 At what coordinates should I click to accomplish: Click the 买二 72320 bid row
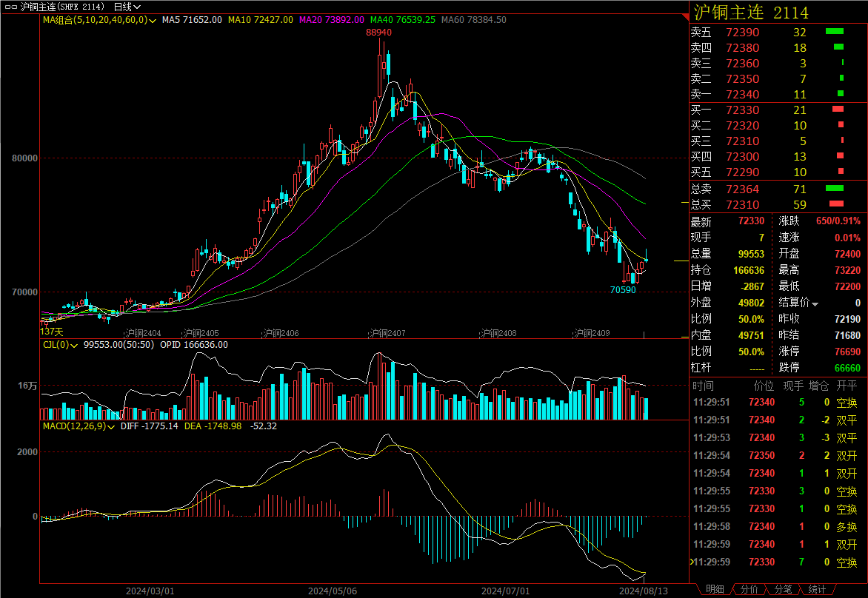pyautogui.click(x=778, y=126)
